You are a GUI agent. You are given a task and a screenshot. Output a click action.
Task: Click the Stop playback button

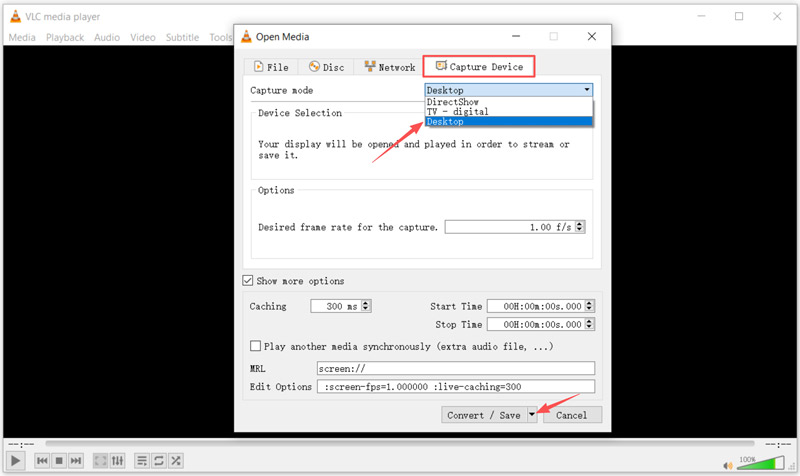click(59, 461)
